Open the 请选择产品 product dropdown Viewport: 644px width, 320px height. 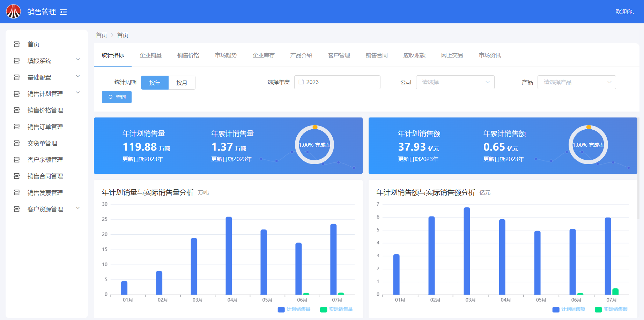coord(576,82)
